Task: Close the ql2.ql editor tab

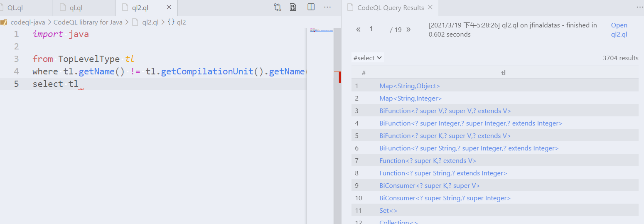Action: click(x=169, y=7)
